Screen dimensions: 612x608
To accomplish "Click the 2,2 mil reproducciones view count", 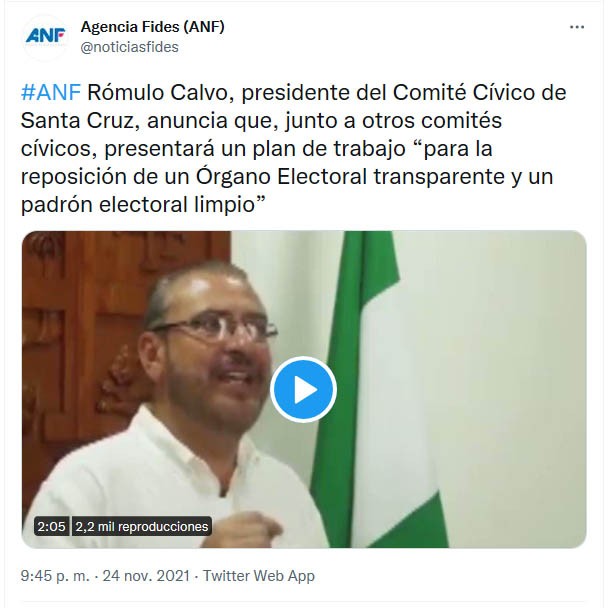I will [142, 526].
